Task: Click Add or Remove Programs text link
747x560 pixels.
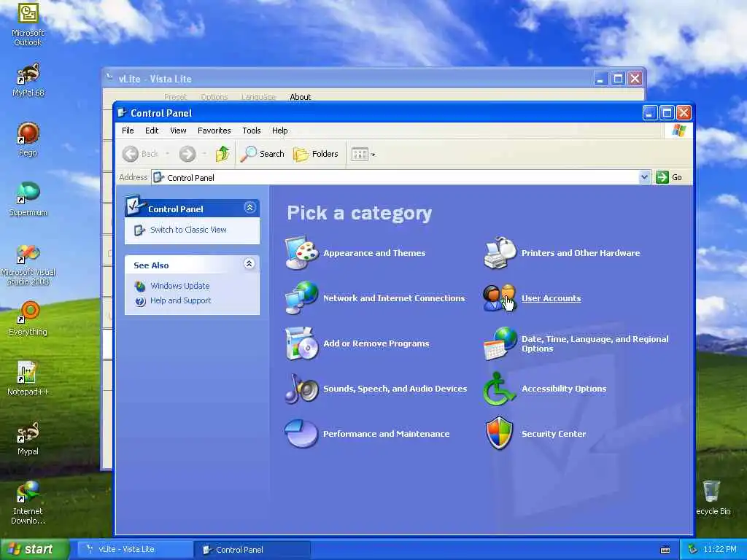Action: point(376,343)
